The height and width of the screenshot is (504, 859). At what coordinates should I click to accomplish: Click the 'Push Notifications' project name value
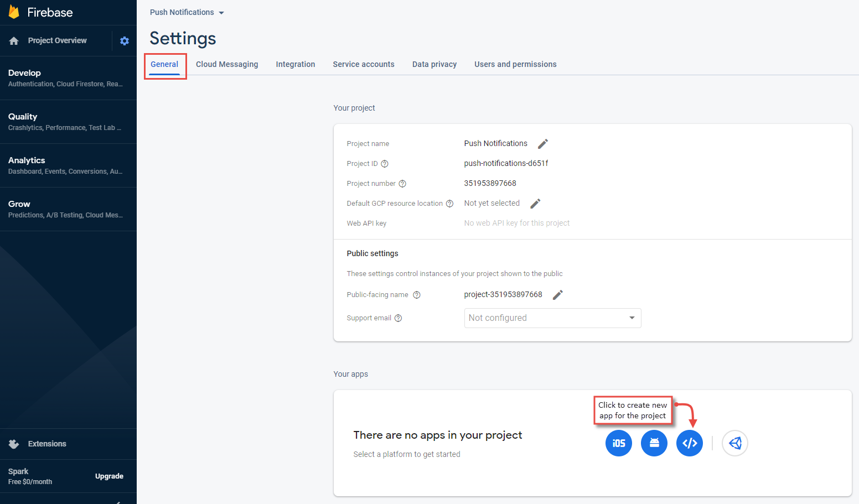(496, 143)
